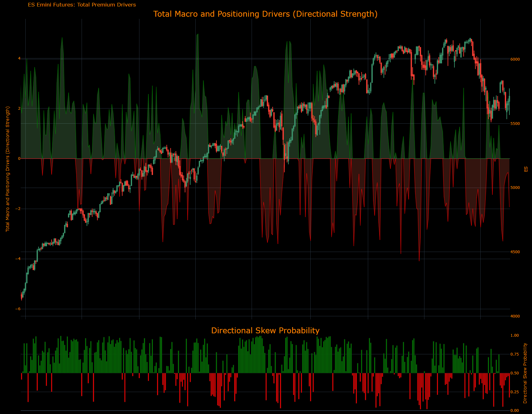
Task: Click skew axis label '0.00'
Action: 515,411
